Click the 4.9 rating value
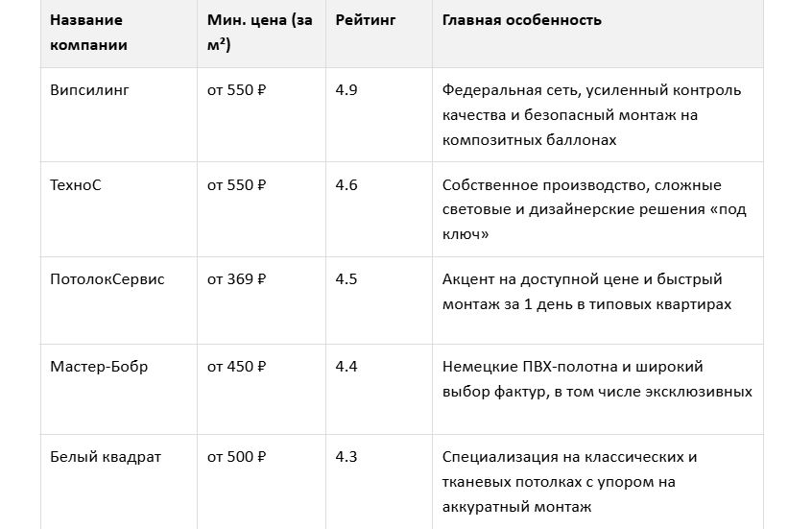812x529 pixels. coord(346,90)
